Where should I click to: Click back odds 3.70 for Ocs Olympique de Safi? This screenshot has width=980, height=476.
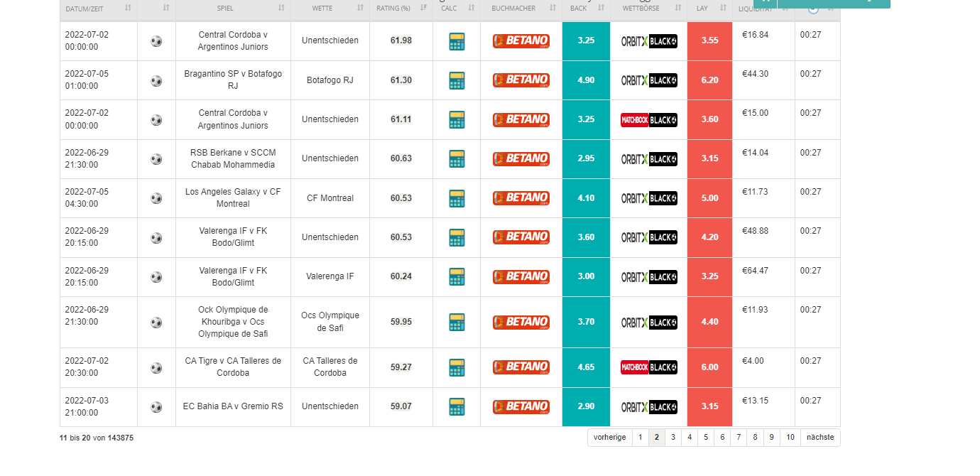click(x=586, y=322)
